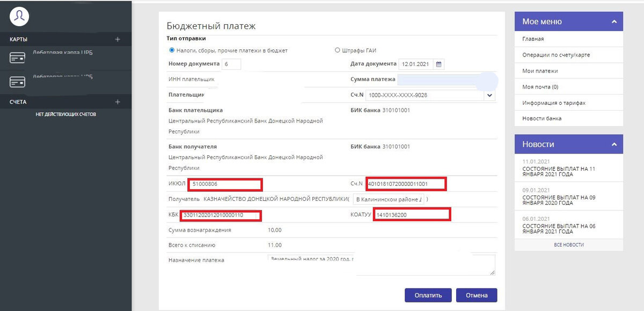This screenshot has height=311, width=644.
Task: Click the Бюджетный платеж heading
Action: (211, 25)
